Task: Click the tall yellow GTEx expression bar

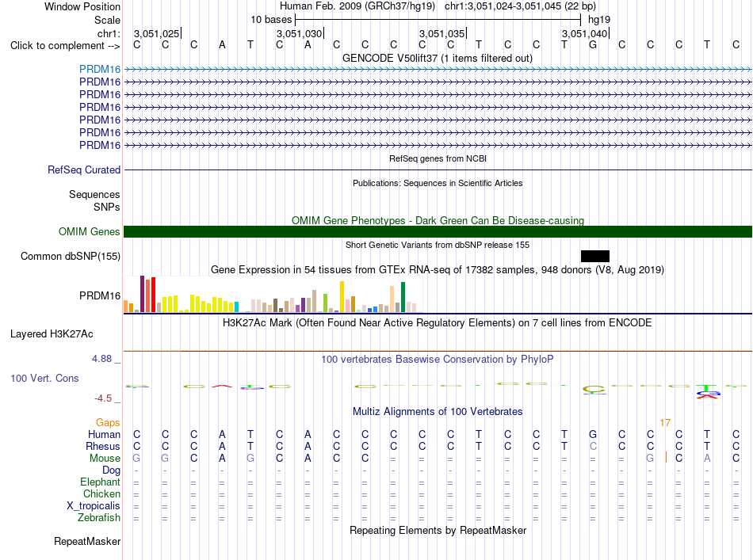Action: coord(342,296)
